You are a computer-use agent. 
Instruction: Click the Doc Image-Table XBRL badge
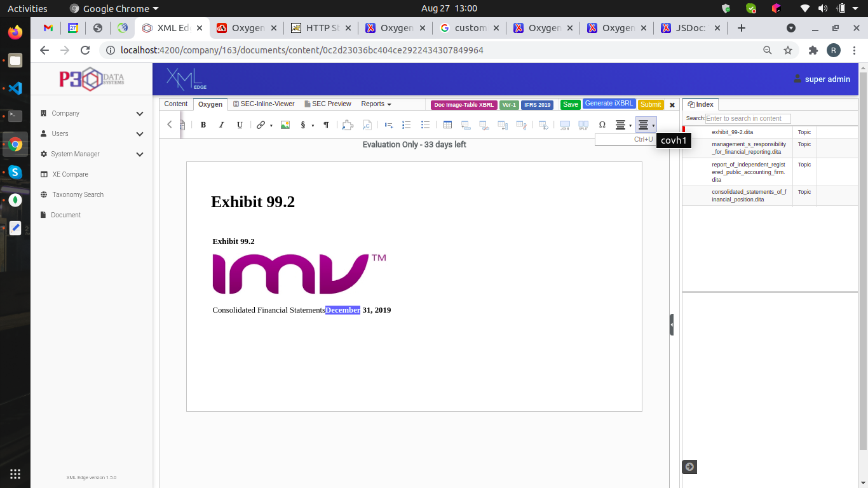tap(464, 105)
